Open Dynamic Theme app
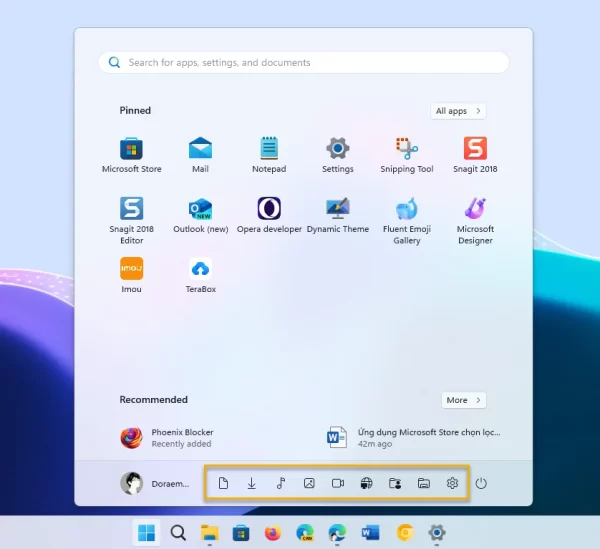The height and width of the screenshot is (549, 600). click(338, 215)
